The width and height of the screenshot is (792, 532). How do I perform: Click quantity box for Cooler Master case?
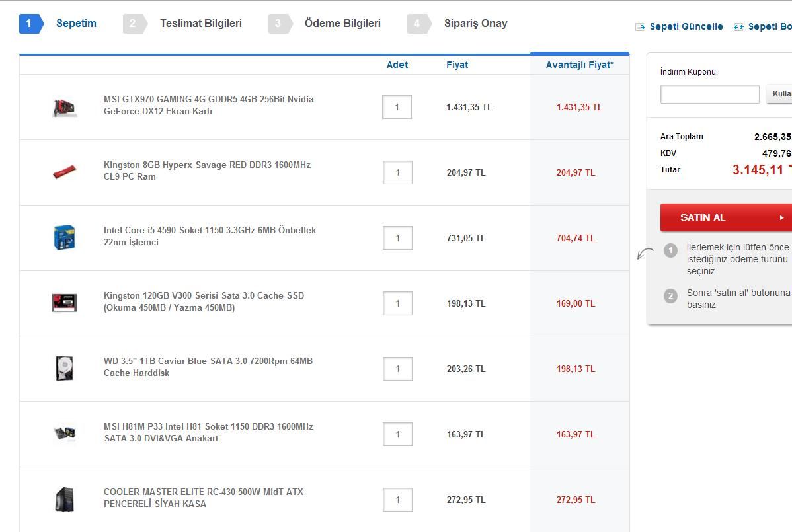coord(397,500)
